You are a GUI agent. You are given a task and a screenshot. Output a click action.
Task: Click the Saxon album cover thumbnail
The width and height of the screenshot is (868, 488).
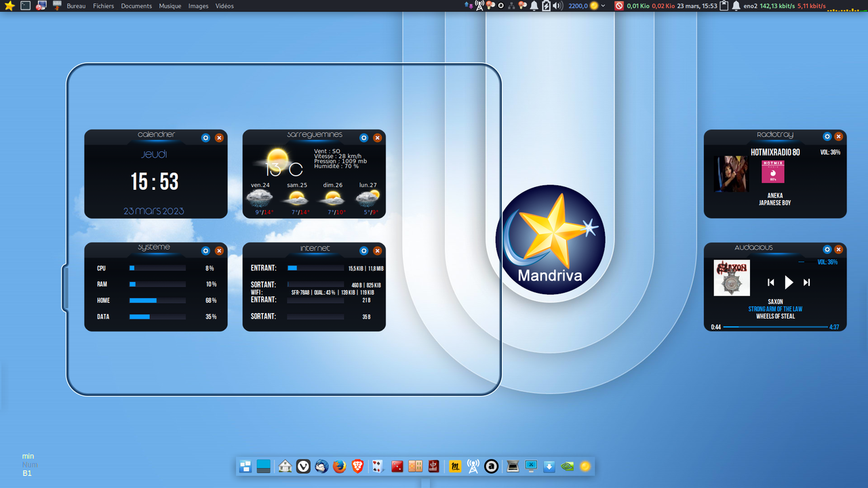point(732,277)
